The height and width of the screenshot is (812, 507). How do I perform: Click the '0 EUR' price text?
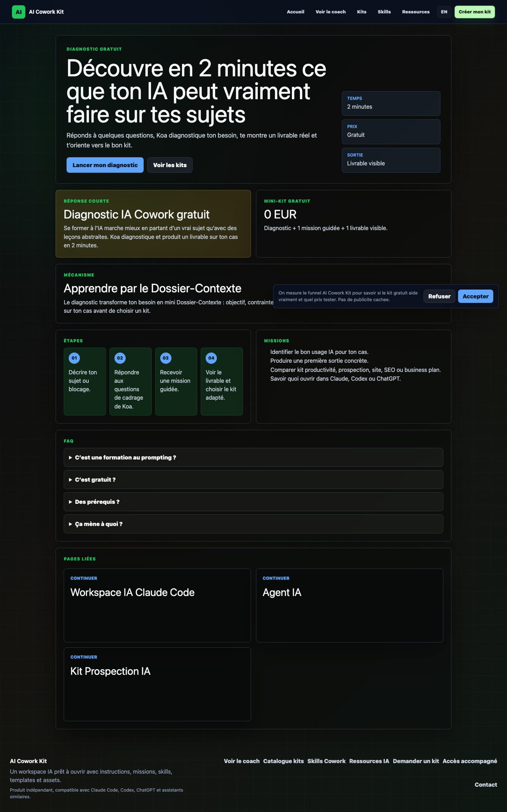point(280,215)
